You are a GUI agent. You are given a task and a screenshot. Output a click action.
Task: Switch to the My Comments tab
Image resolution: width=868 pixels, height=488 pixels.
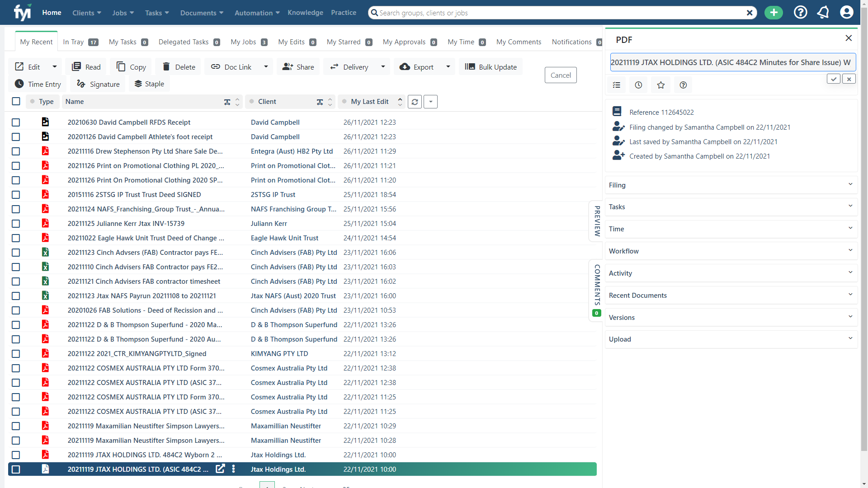pos(519,42)
